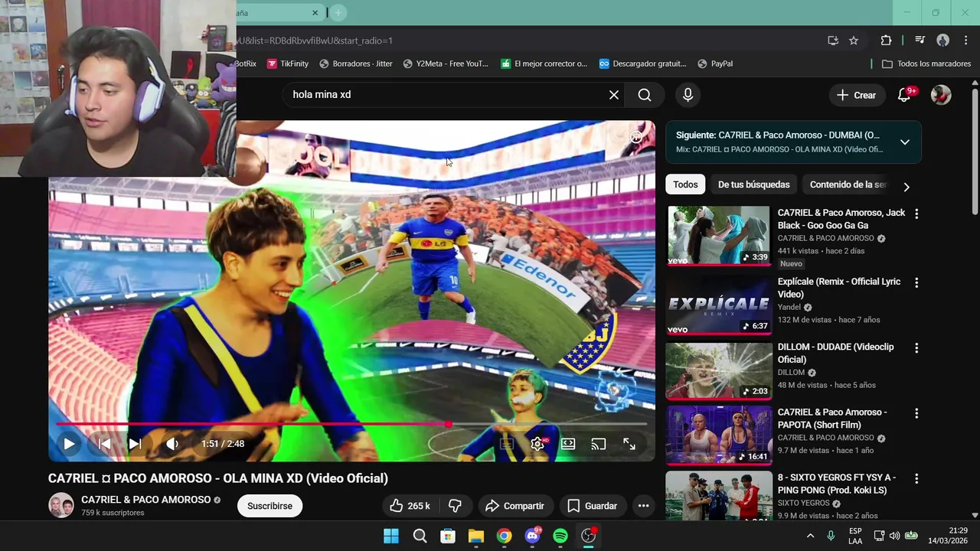
Task: Select the Todos filter chip
Action: point(685,184)
